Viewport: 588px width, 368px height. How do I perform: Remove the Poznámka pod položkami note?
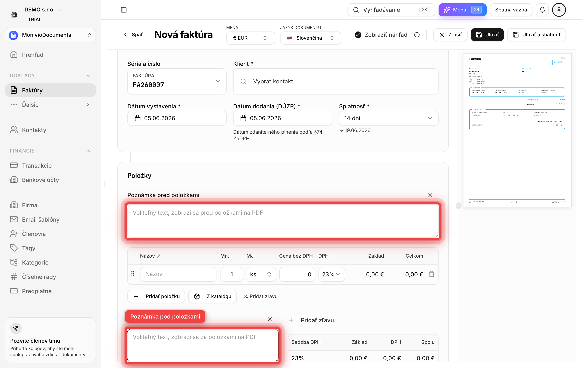click(270, 319)
